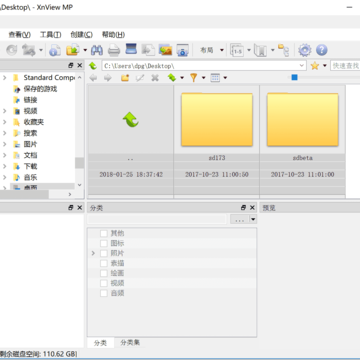Click the printer icon in toolbar

[114, 50]
